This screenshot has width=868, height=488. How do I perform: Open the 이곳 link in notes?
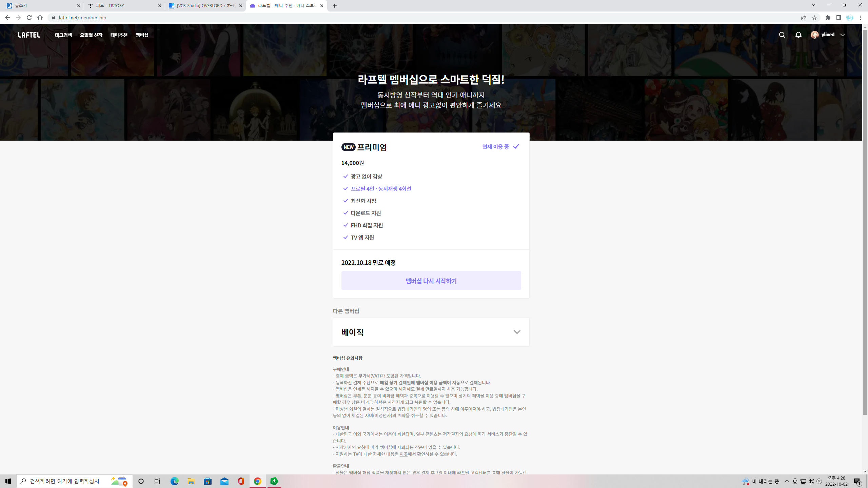[403, 454]
